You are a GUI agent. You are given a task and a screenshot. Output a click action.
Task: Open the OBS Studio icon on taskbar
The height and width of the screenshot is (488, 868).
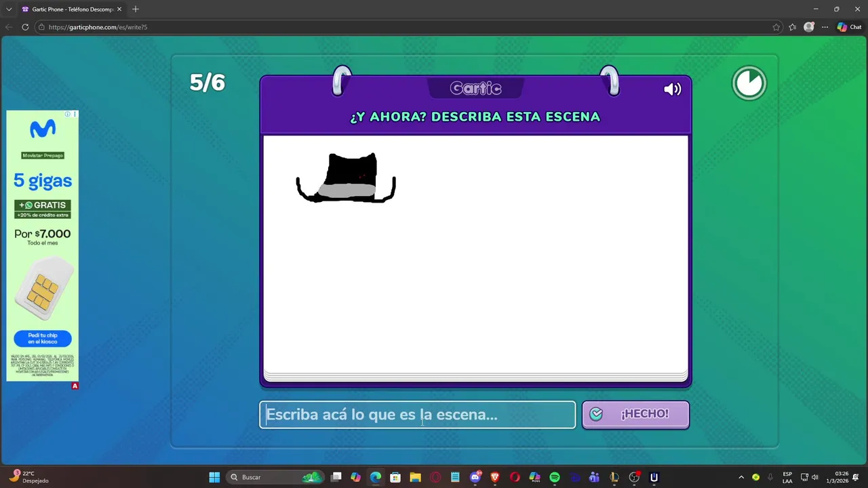point(634,477)
